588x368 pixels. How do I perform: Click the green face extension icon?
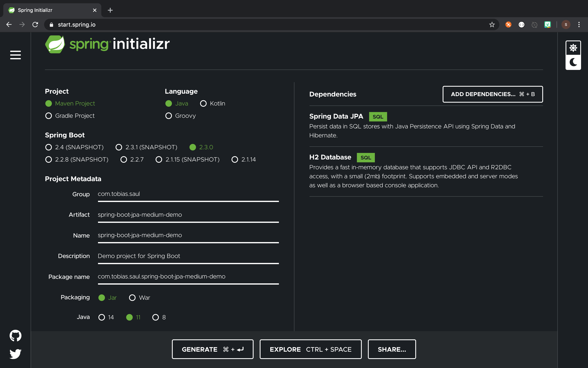[547, 25]
